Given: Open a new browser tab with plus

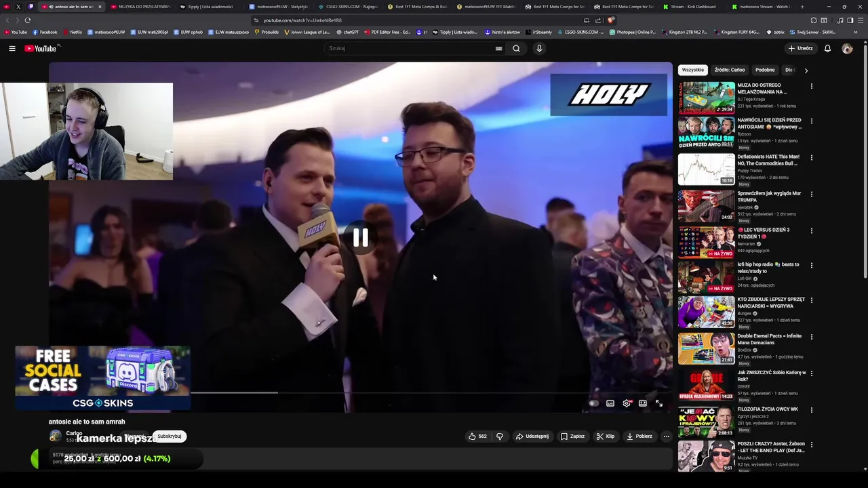Looking at the screenshot, I should (x=802, y=7).
